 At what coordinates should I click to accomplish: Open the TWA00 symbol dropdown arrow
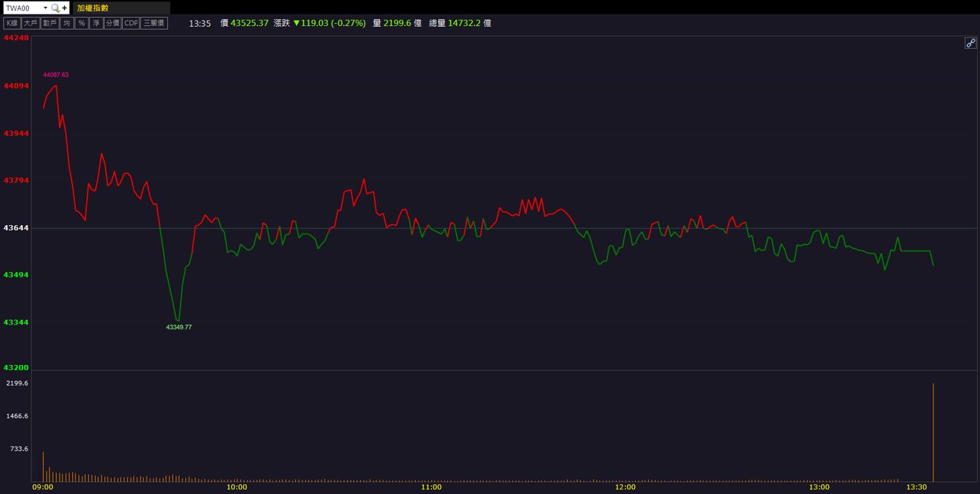pyautogui.click(x=45, y=8)
